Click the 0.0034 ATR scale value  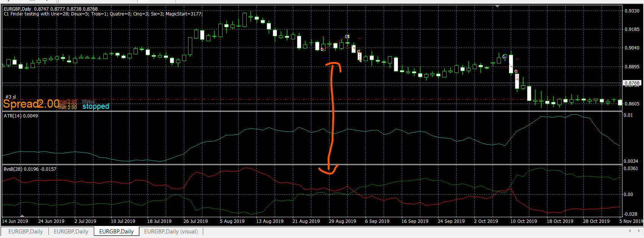click(x=631, y=161)
